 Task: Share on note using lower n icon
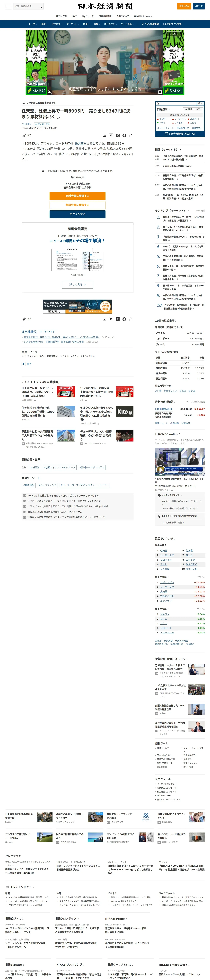111,319
